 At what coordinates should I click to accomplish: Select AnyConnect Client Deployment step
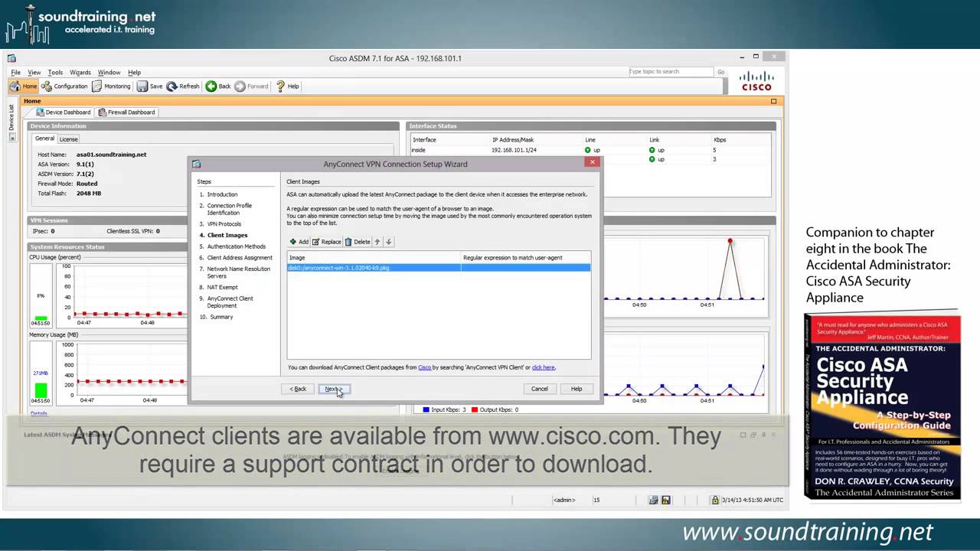pos(230,302)
